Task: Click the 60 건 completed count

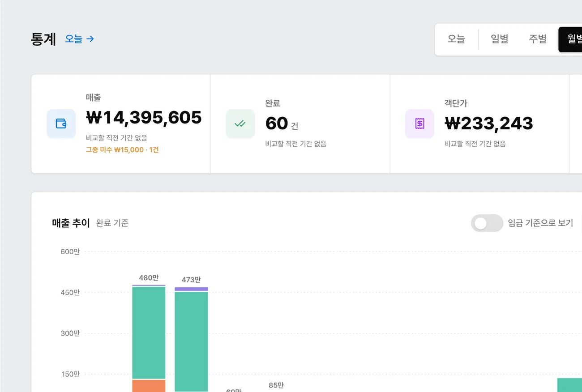Action: tap(282, 124)
